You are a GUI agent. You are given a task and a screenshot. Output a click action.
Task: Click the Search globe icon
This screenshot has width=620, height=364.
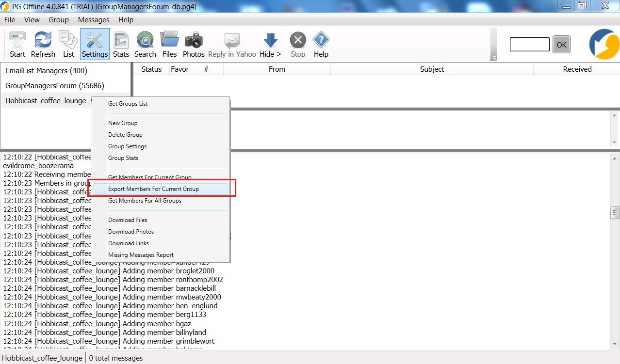click(145, 44)
